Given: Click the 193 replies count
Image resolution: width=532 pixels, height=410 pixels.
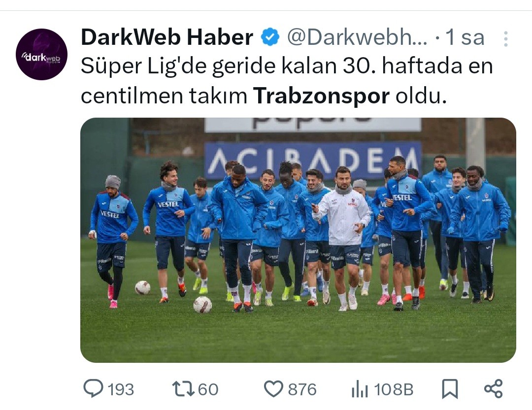Looking at the screenshot, I should pyautogui.click(x=121, y=389).
